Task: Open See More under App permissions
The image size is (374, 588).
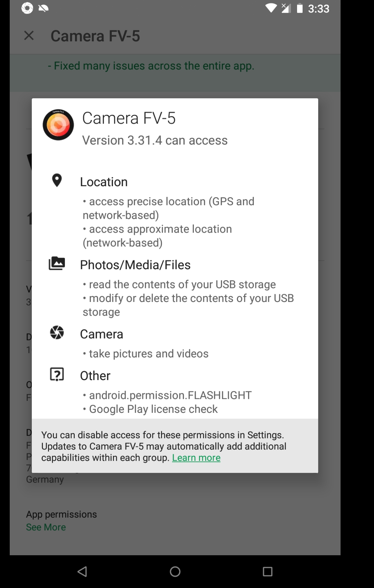Action: coord(46,527)
